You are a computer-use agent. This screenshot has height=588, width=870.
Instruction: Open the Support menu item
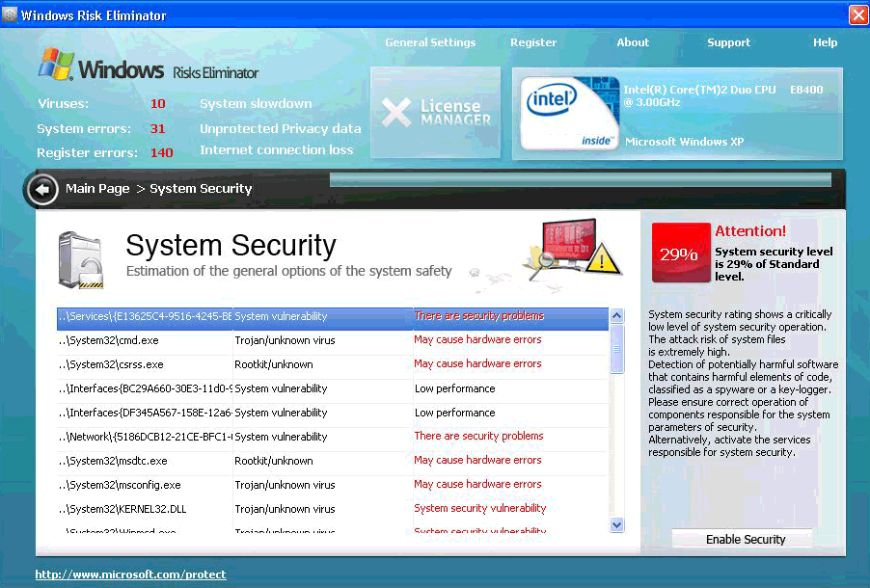point(728,42)
